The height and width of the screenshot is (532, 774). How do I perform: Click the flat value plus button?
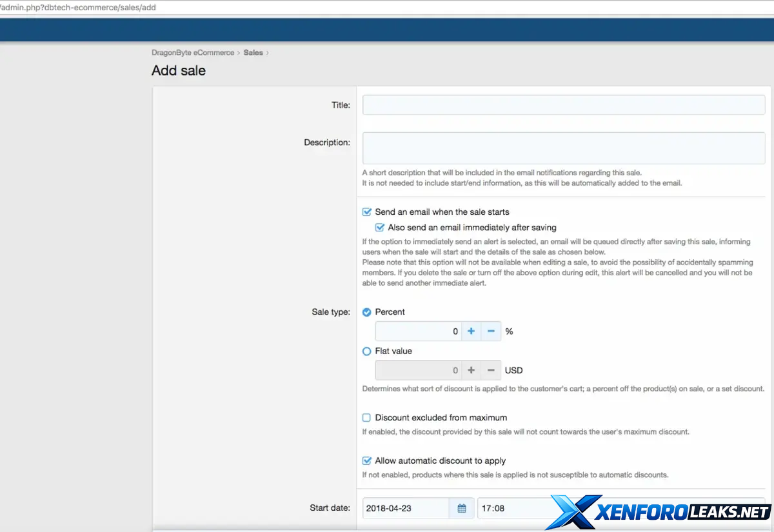click(x=471, y=371)
